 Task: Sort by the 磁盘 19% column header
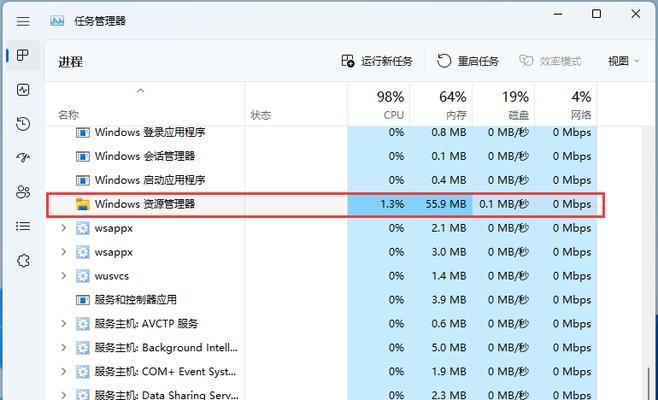click(x=504, y=104)
